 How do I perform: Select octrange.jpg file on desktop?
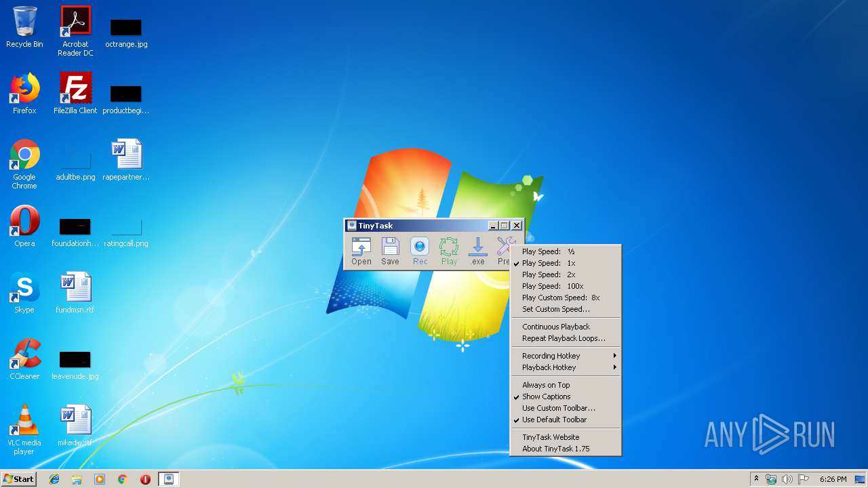point(126,33)
